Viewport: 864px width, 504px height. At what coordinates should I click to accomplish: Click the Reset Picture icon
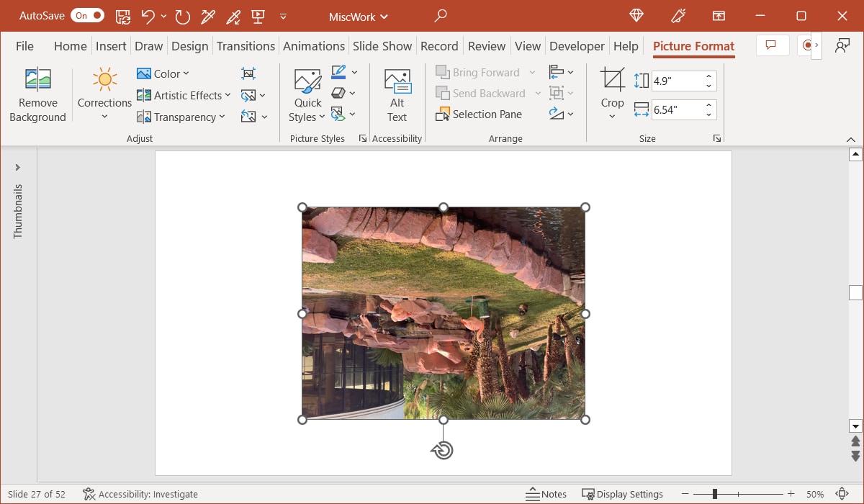click(248, 117)
